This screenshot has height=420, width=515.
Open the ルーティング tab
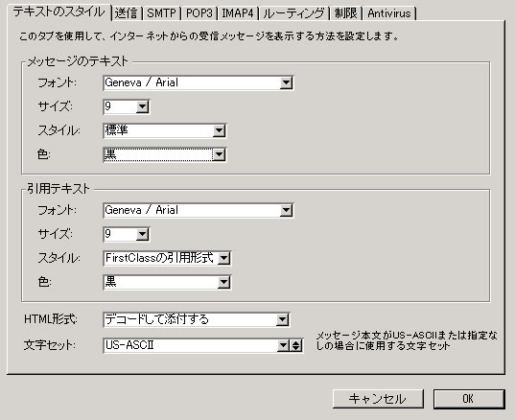pyautogui.click(x=294, y=13)
